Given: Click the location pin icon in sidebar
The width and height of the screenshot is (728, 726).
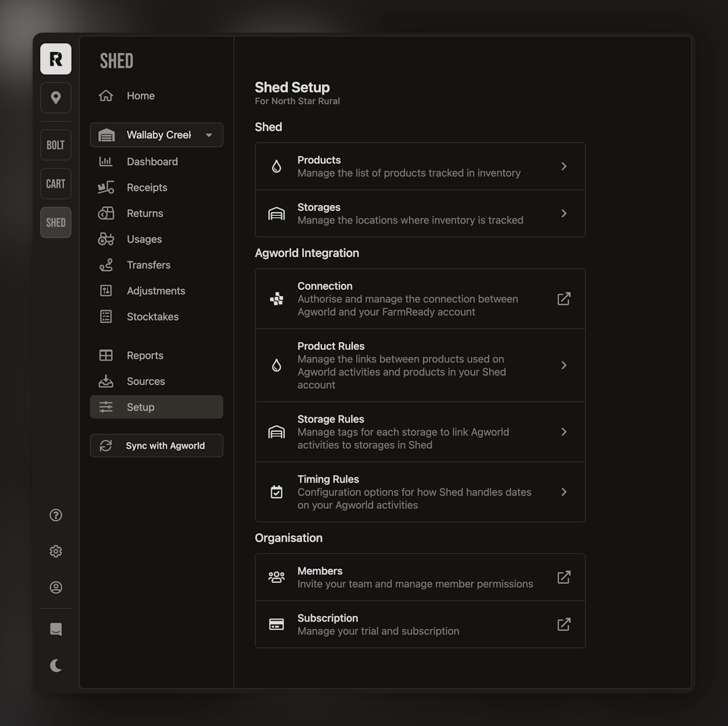Looking at the screenshot, I should (56, 98).
